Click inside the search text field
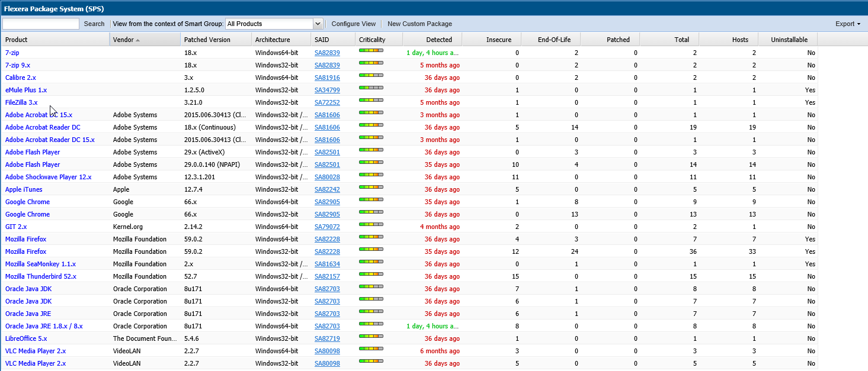 click(x=41, y=24)
